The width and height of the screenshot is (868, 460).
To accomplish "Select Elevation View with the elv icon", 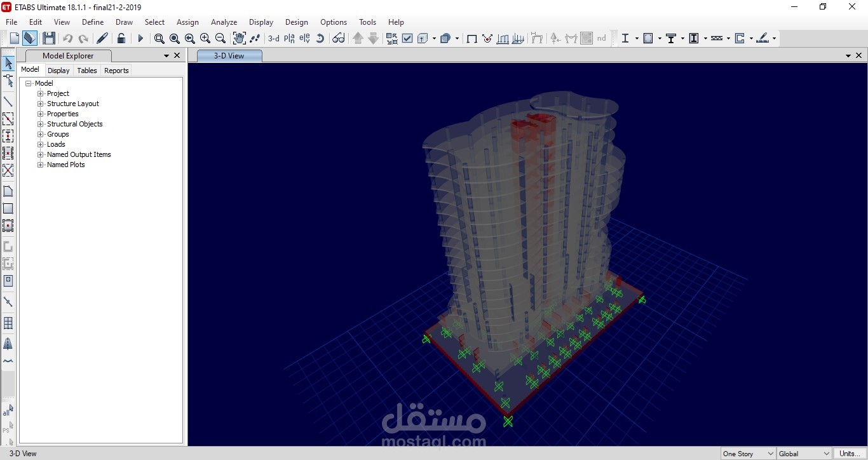I will point(304,38).
